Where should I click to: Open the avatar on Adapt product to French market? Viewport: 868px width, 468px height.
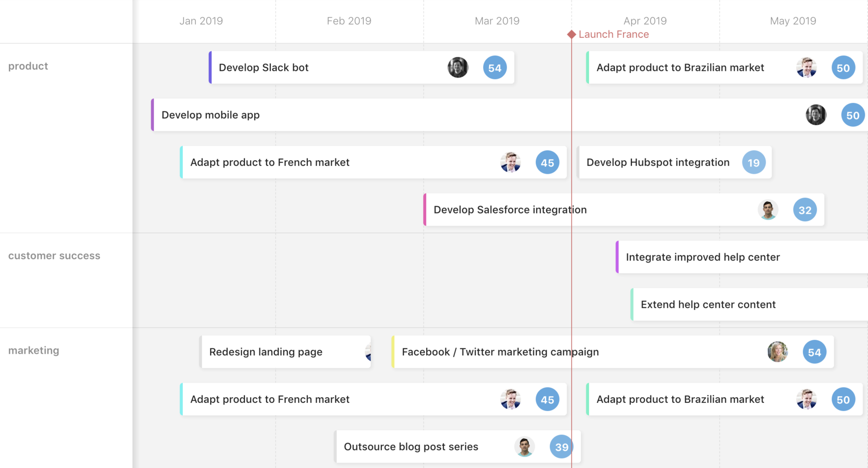click(x=510, y=162)
